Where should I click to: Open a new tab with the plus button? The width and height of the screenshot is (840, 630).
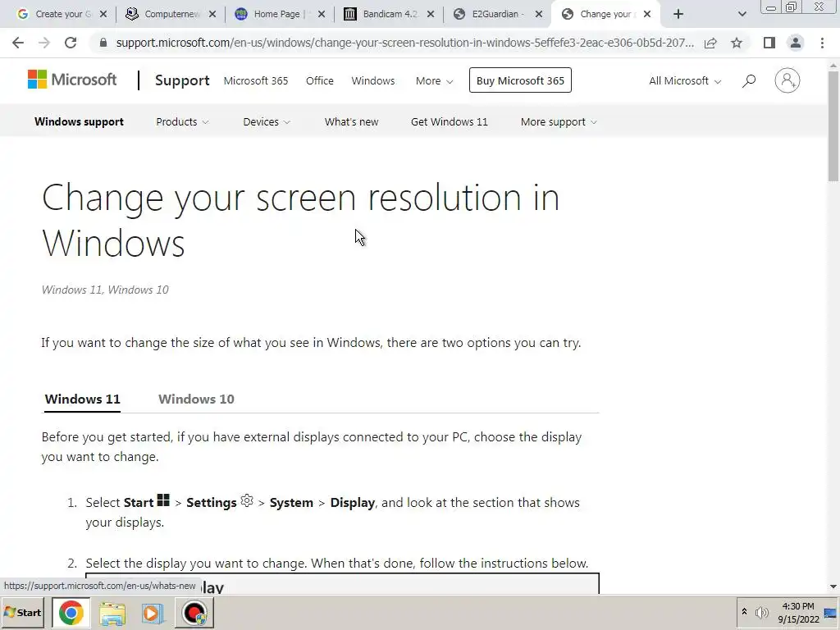pos(678,14)
